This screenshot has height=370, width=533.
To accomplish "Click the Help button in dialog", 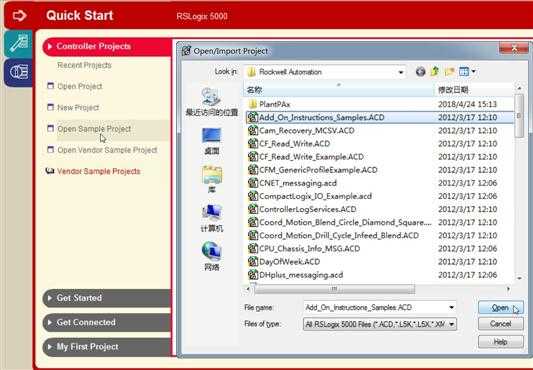I will [501, 342].
